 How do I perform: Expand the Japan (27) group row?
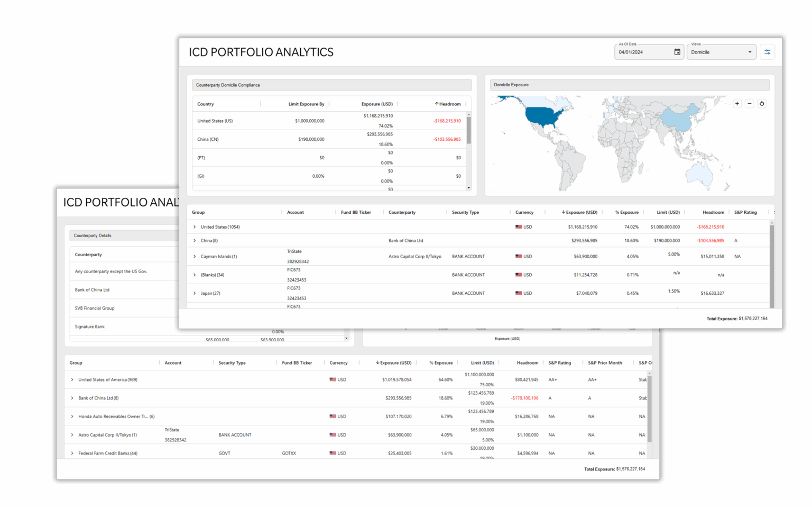point(194,293)
